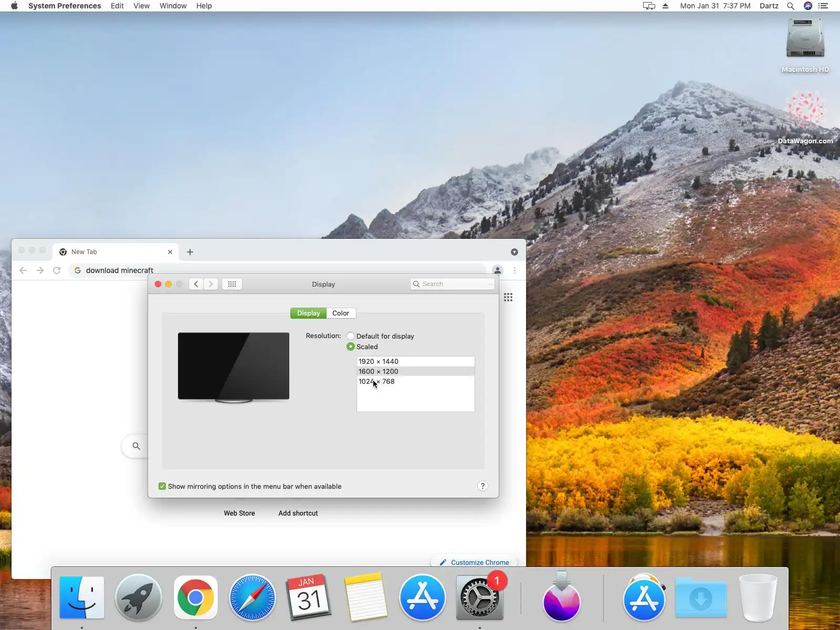840x630 pixels.
Task: Open Notes from the Dock
Action: click(365, 597)
